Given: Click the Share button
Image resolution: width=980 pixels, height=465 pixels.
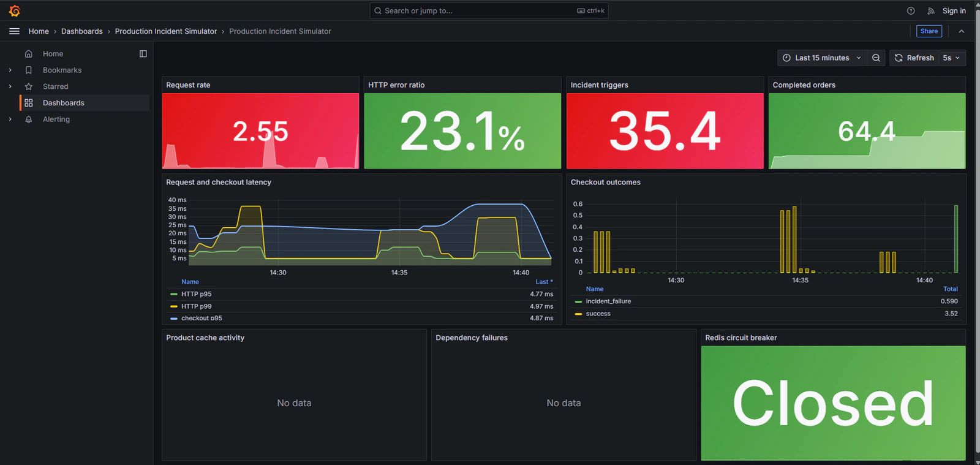Looking at the screenshot, I should [x=929, y=31].
